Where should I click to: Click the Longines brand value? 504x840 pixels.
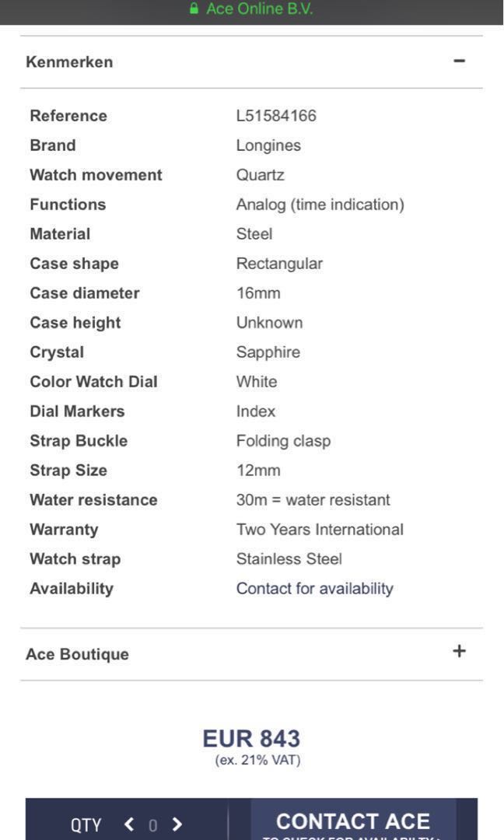tap(268, 145)
